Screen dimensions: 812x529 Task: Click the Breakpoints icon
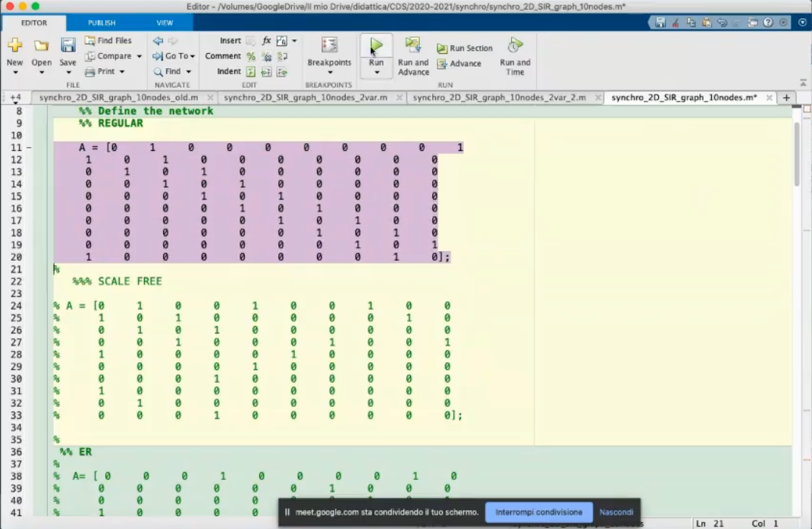[329, 45]
